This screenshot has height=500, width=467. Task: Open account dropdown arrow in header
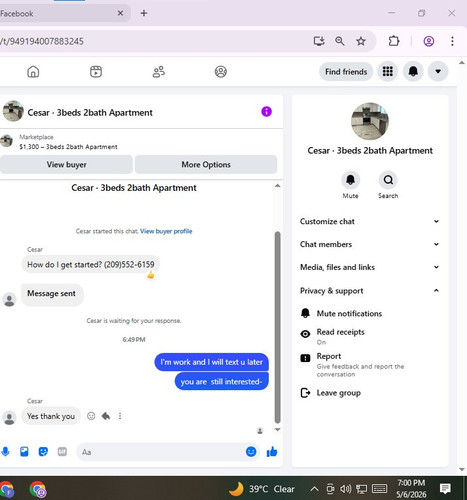tap(438, 71)
